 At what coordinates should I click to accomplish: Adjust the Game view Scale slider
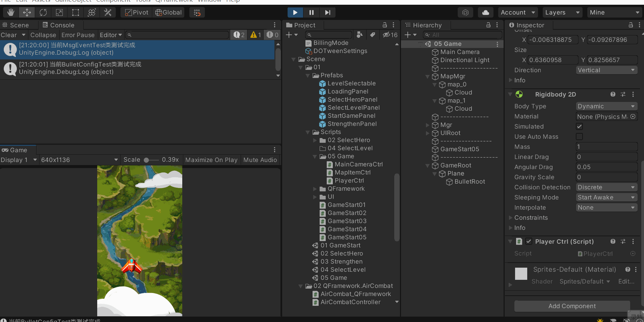tap(151, 160)
